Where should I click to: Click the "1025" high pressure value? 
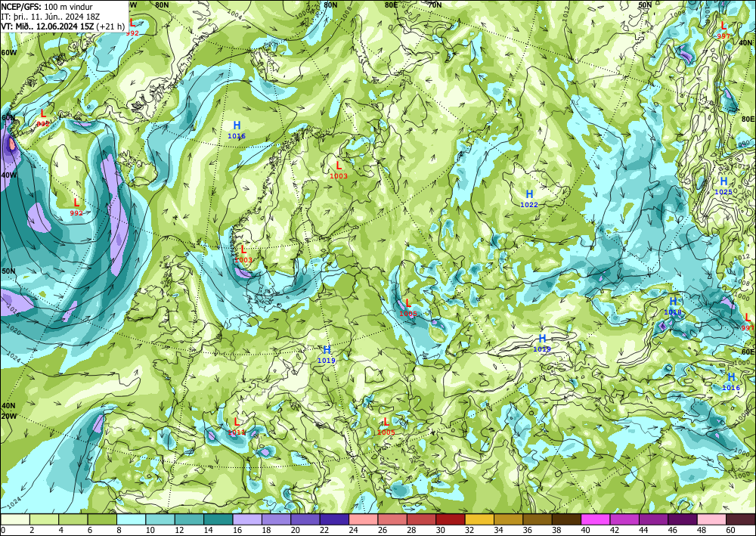(723, 192)
